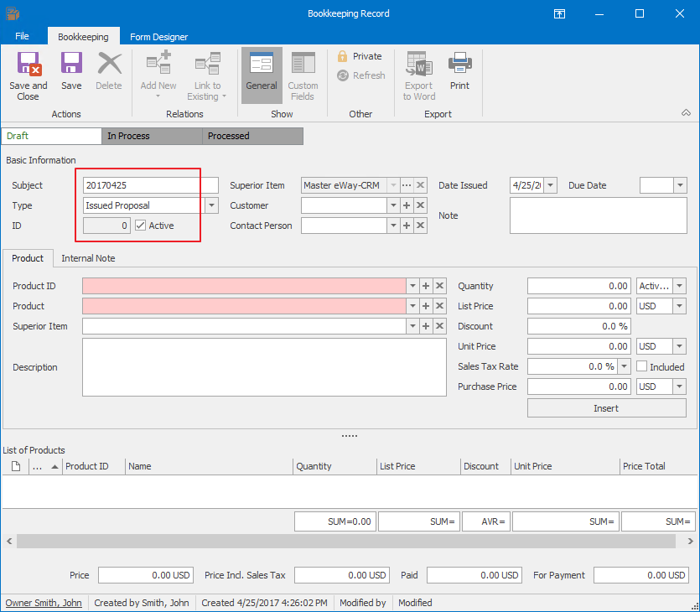The height and width of the screenshot is (612, 700).
Task: Click the splitter dots above List of Products
Action: click(349, 436)
